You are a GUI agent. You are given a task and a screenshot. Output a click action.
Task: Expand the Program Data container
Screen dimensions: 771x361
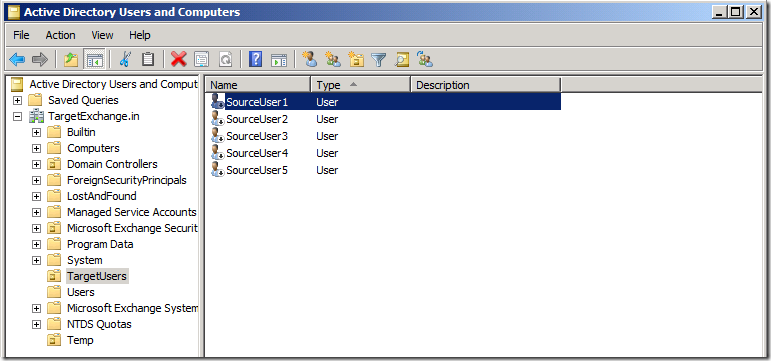[x=36, y=244]
